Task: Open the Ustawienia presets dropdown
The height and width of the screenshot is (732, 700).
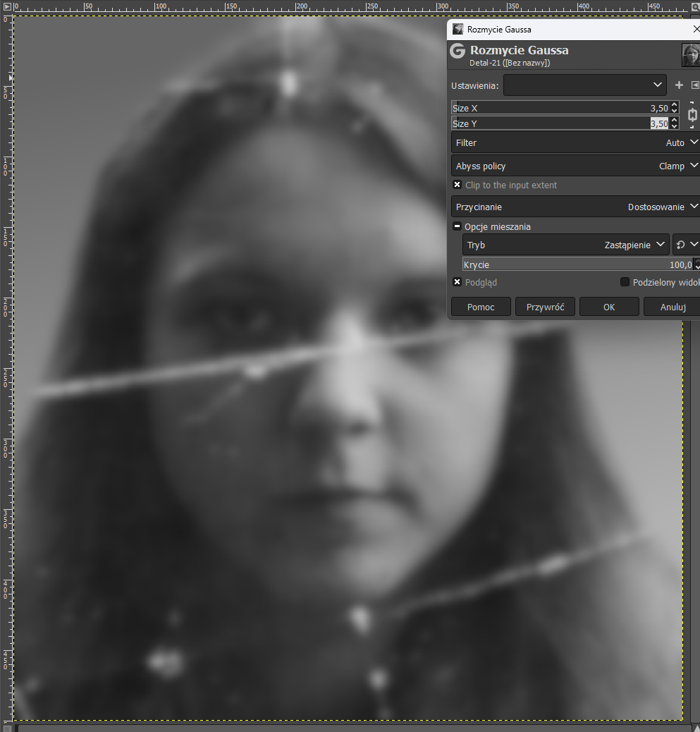Action: pyautogui.click(x=584, y=85)
